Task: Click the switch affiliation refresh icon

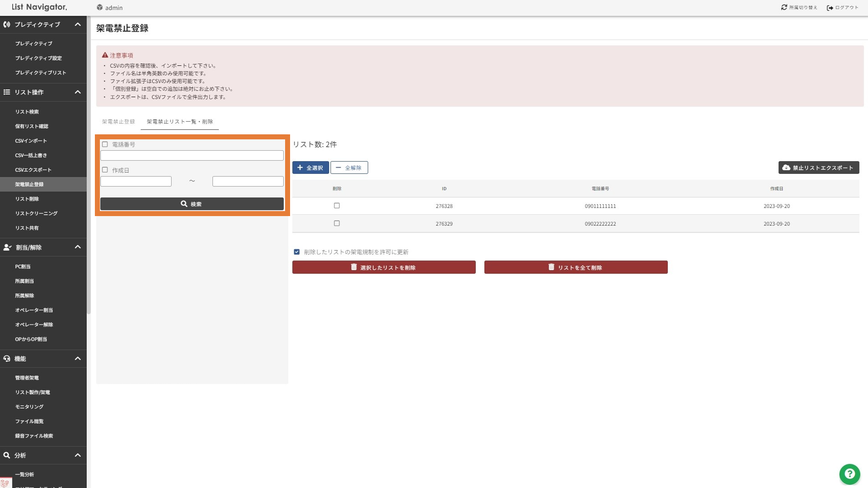Action: click(x=784, y=7)
